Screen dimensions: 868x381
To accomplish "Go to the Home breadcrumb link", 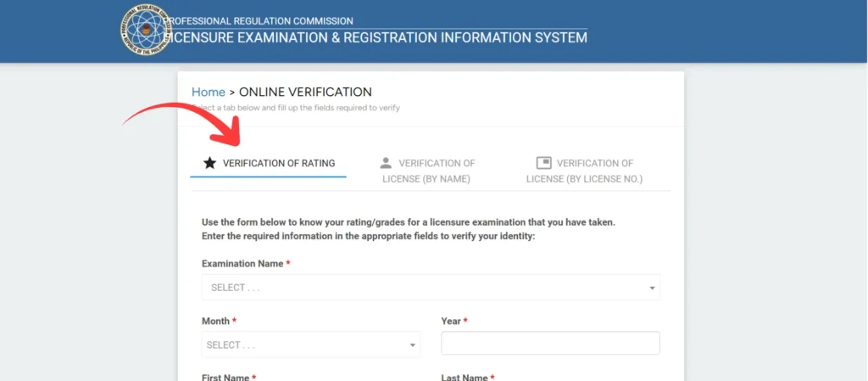I will (209, 92).
